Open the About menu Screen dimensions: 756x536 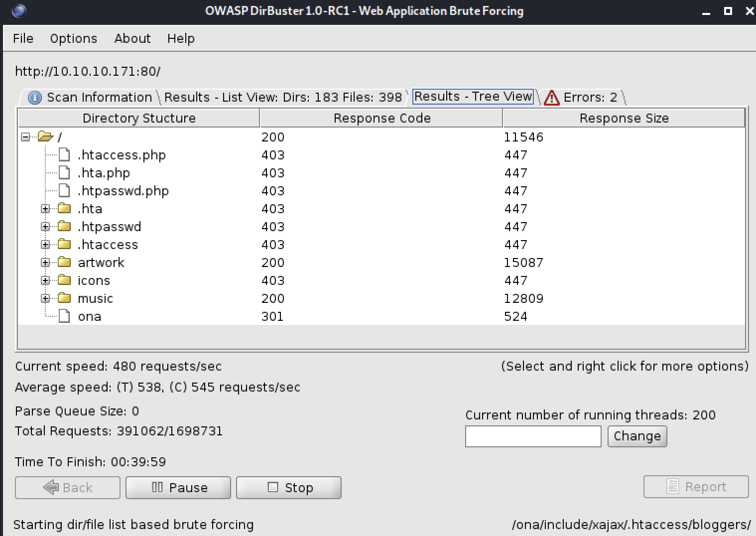[132, 38]
